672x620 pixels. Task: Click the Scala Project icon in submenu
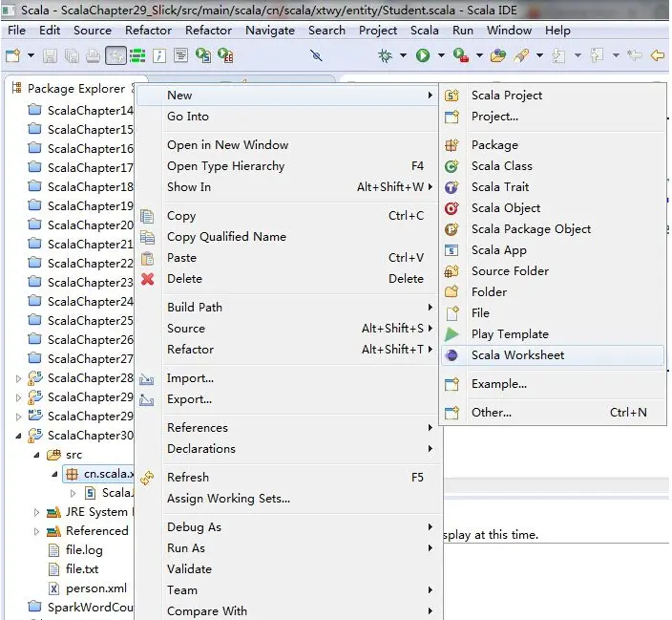coord(451,96)
